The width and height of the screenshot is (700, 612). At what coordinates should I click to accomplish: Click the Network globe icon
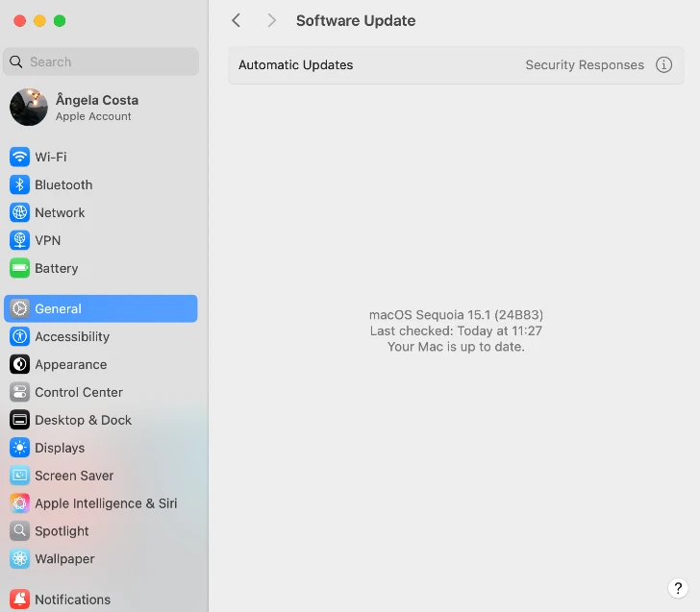(x=19, y=212)
